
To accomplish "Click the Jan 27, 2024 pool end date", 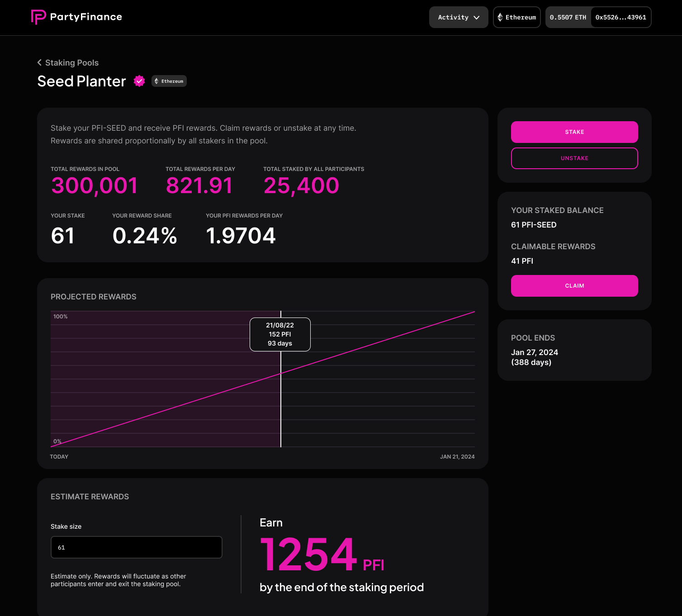I will pyautogui.click(x=535, y=352).
